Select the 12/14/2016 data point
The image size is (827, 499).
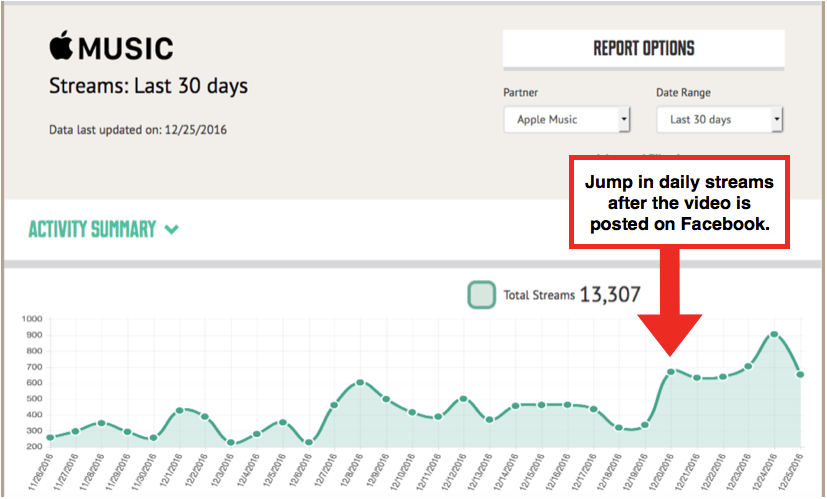(x=515, y=406)
